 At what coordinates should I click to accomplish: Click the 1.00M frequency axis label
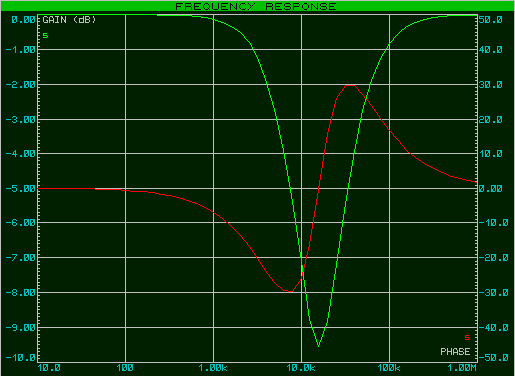[x=462, y=368]
